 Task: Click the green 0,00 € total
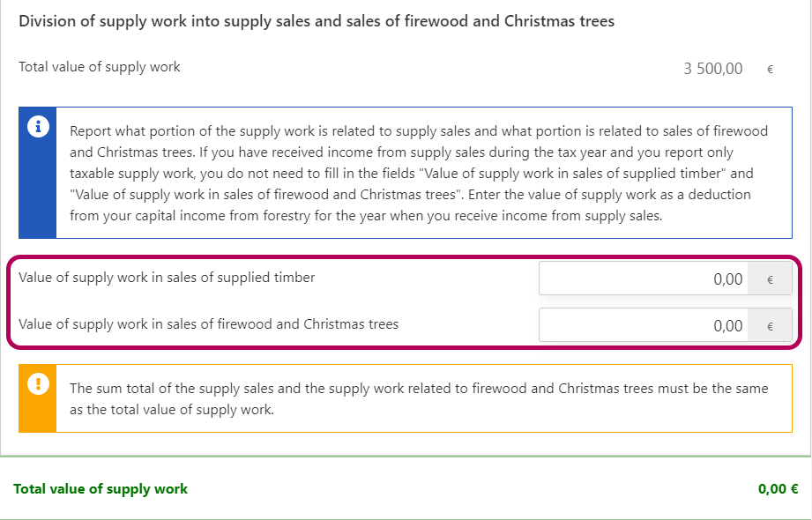tap(778, 489)
